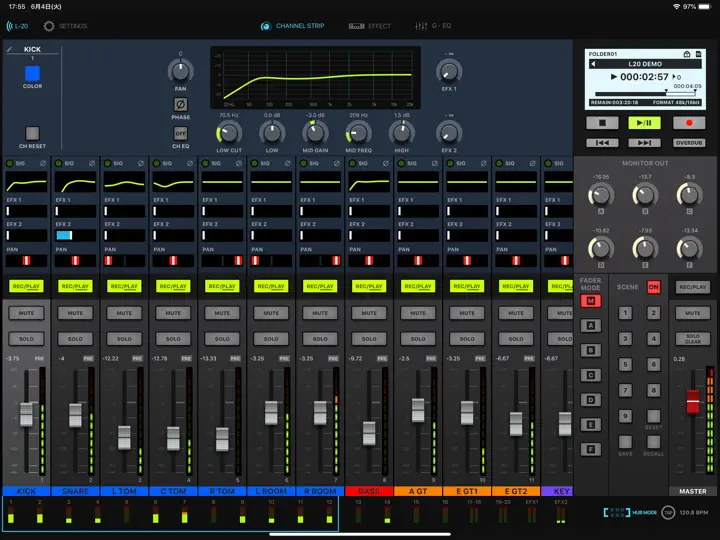Pick the blue channel COLOR swatch
720x540 pixels.
32,73
